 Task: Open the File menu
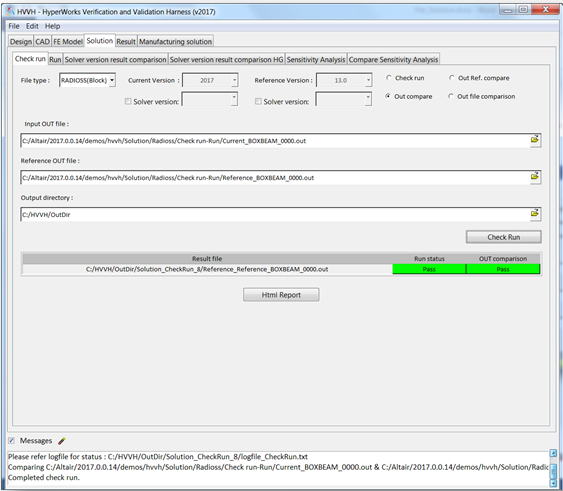click(x=14, y=26)
